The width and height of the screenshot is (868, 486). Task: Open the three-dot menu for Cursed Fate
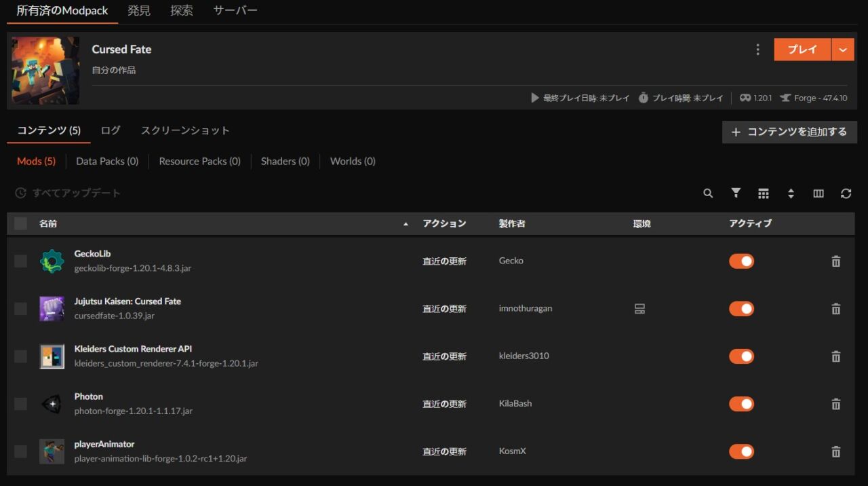[757, 49]
